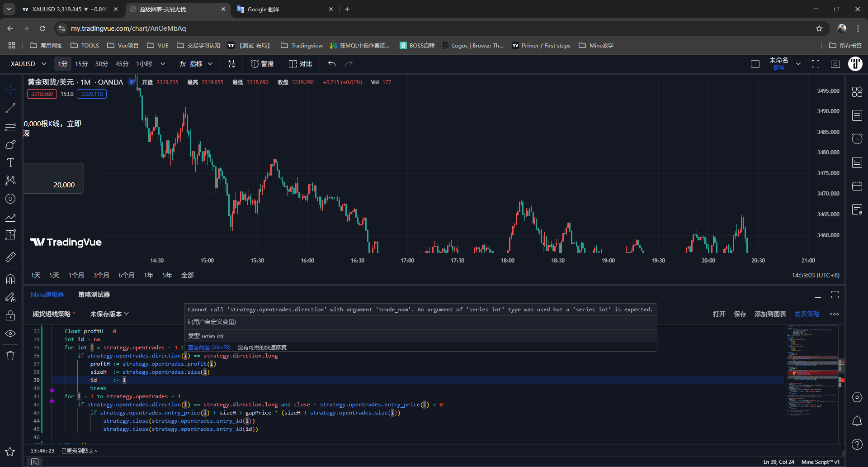Toggle the magnet mode icon
The image size is (868, 467).
[x=10, y=279]
